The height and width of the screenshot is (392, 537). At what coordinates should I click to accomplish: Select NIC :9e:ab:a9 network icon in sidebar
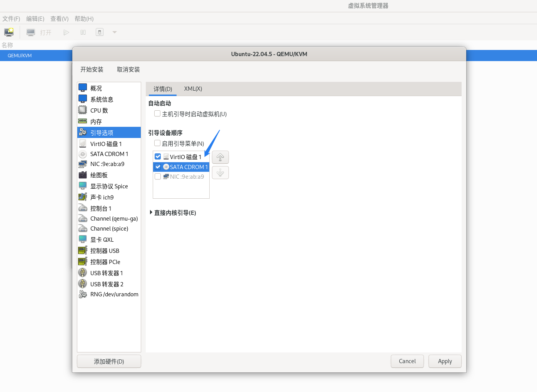coord(83,164)
